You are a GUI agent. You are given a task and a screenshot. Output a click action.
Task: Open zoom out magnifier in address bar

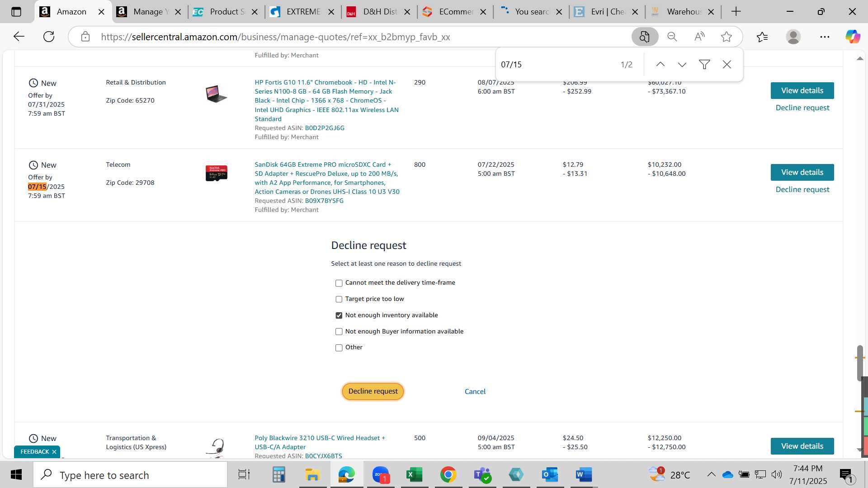pyautogui.click(x=672, y=37)
